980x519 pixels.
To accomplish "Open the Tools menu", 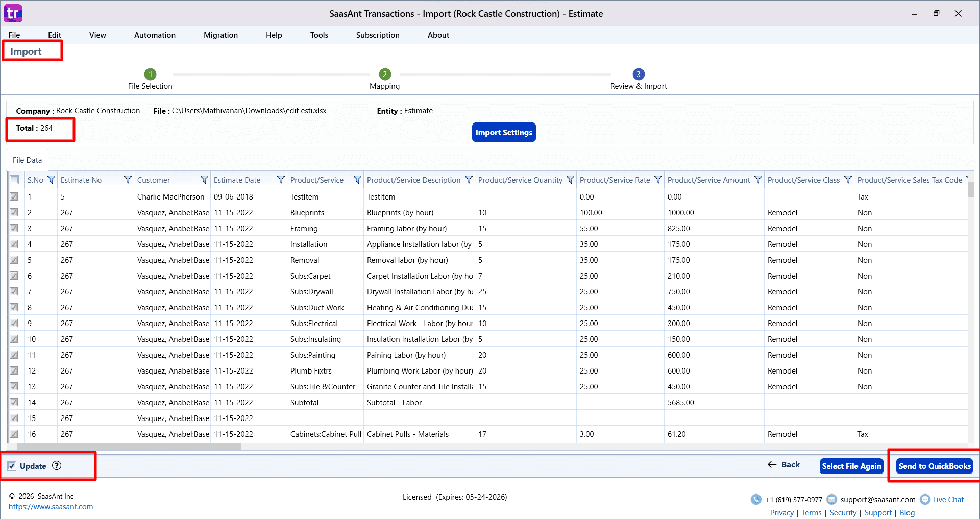I will point(319,35).
